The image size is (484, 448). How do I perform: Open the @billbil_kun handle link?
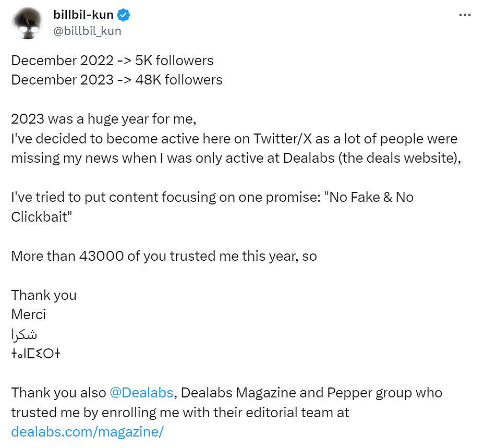[87, 31]
